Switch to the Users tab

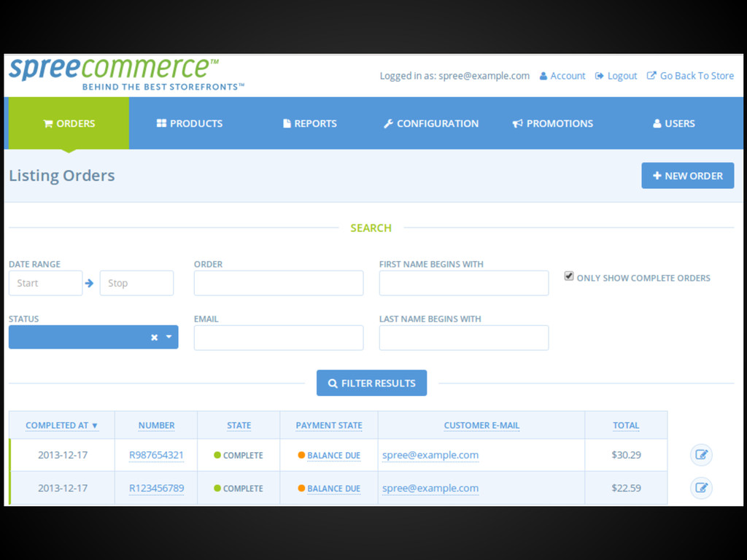point(673,123)
